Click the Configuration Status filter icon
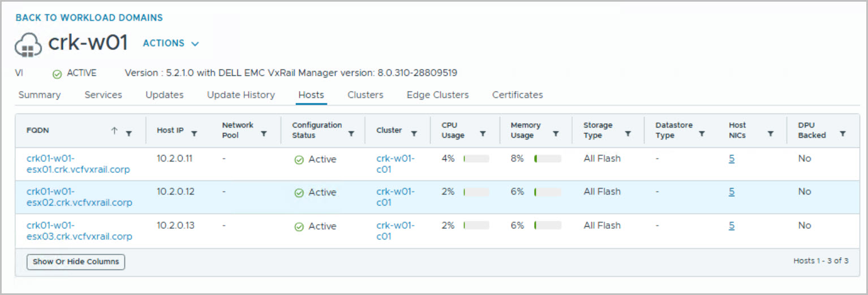 pyautogui.click(x=351, y=134)
